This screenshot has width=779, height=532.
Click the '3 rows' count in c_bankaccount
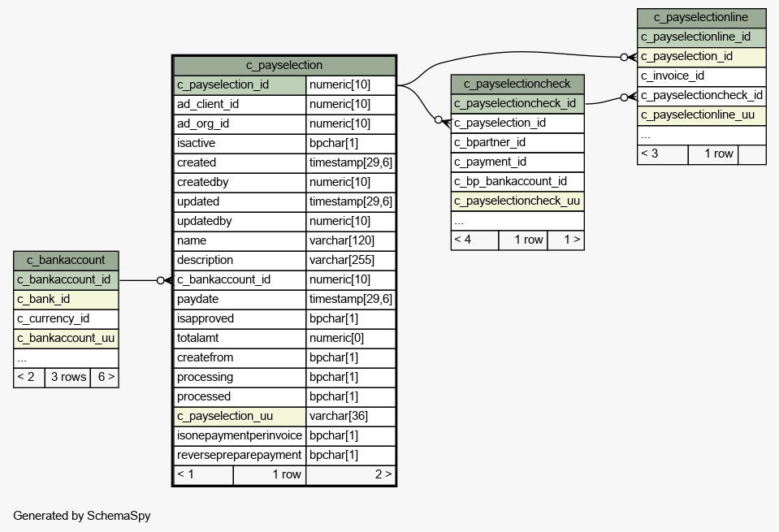click(x=68, y=378)
